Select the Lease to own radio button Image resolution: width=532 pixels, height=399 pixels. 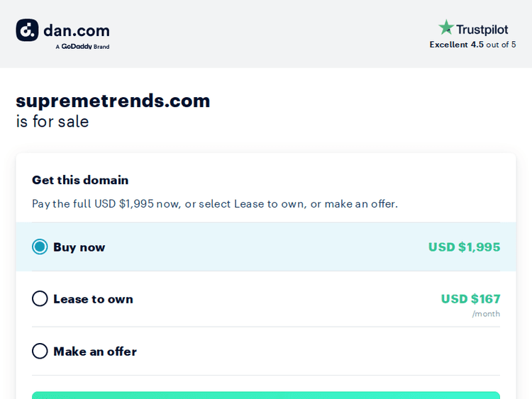[40, 298]
